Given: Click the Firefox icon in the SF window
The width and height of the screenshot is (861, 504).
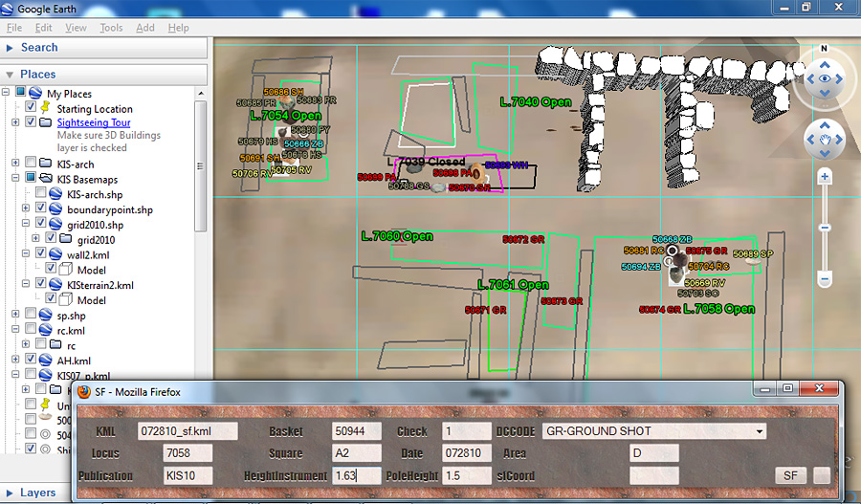Looking at the screenshot, I should 84,392.
